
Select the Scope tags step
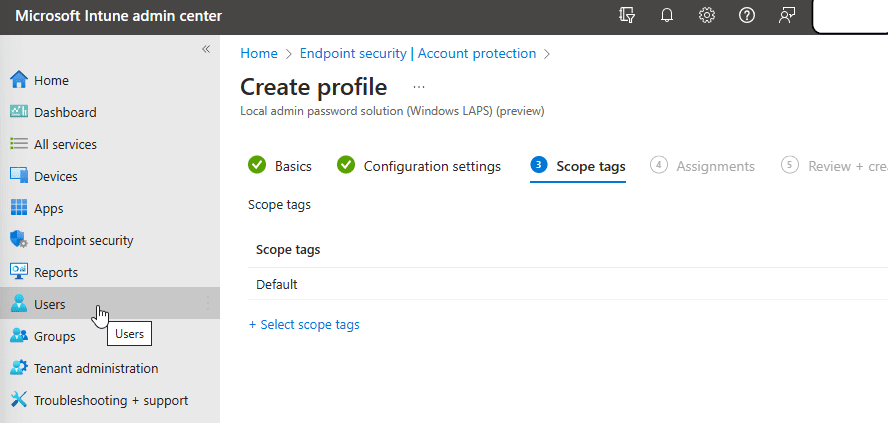(578, 166)
